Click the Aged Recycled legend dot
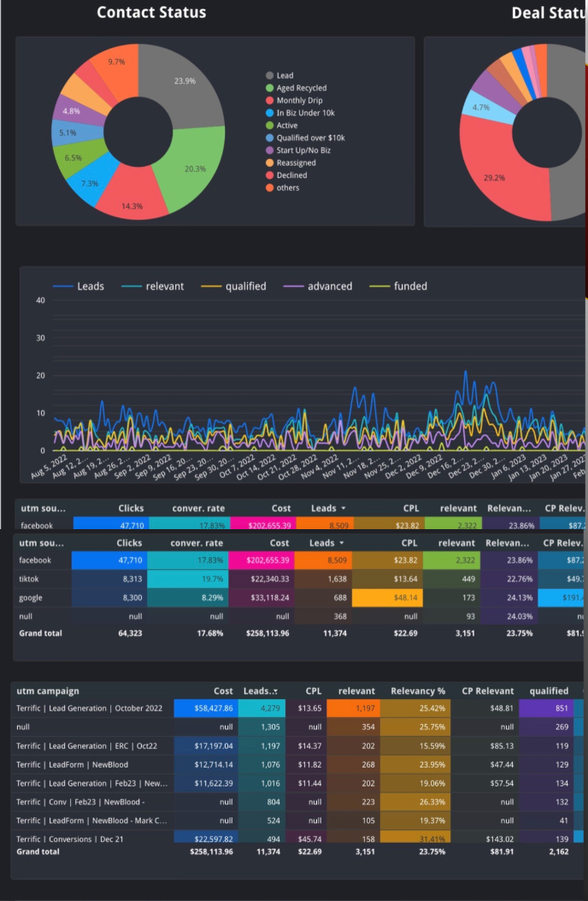 coord(270,88)
